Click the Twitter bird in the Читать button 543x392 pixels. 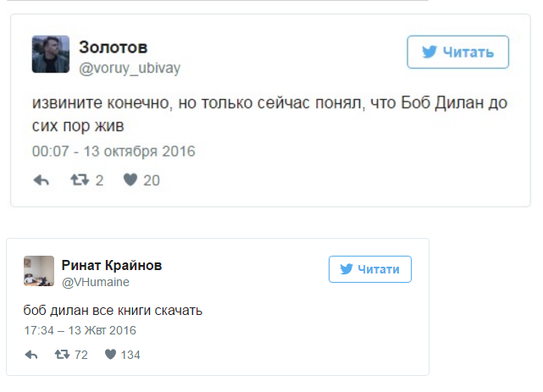tap(429, 52)
